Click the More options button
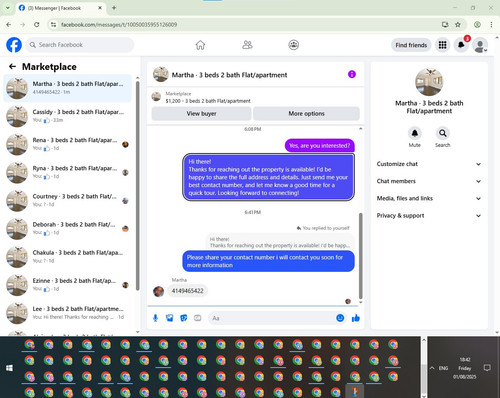 click(x=306, y=114)
